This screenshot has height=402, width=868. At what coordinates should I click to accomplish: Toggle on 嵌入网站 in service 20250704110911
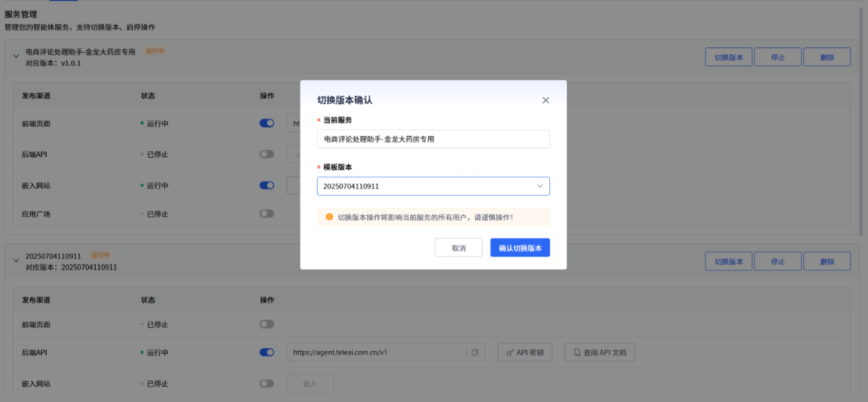tap(267, 383)
